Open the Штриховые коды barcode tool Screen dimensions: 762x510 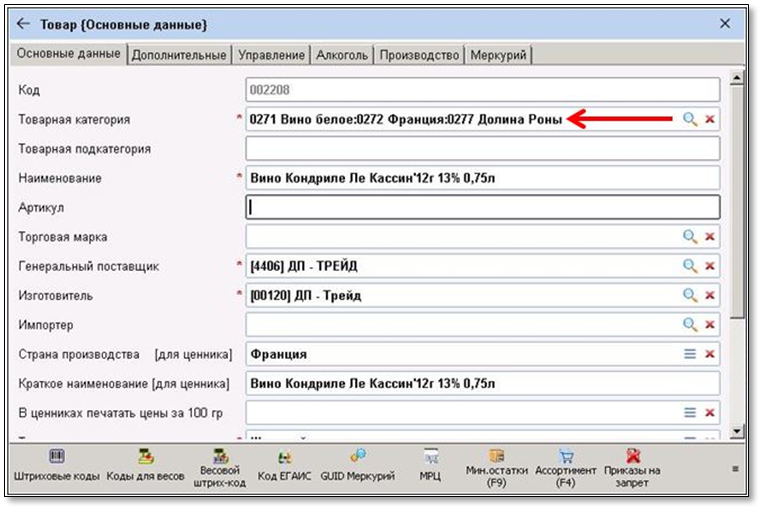pyautogui.click(x=57, y=465)
